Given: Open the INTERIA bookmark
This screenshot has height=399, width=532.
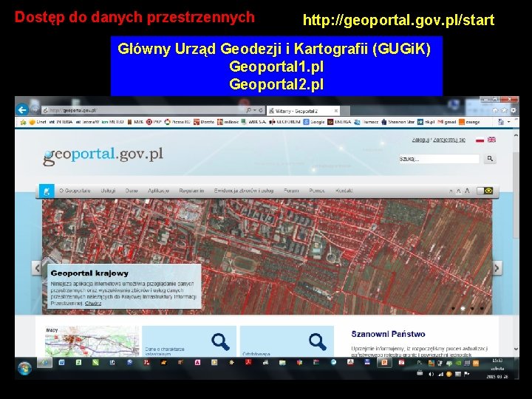Looking at the screenshot, I should tap(61, 122).
